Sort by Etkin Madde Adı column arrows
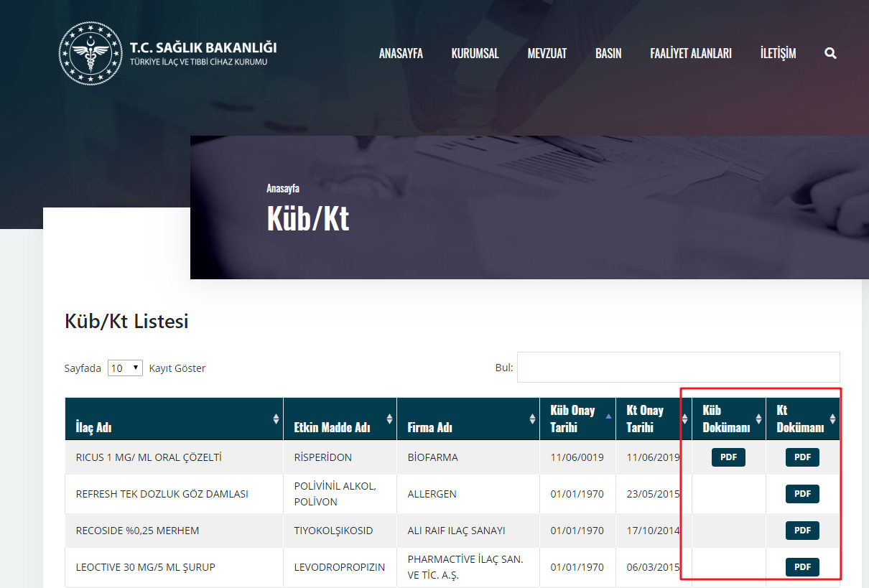Image resolution: width=869 pixels, height=588 pixels. [x=390, y=419]
